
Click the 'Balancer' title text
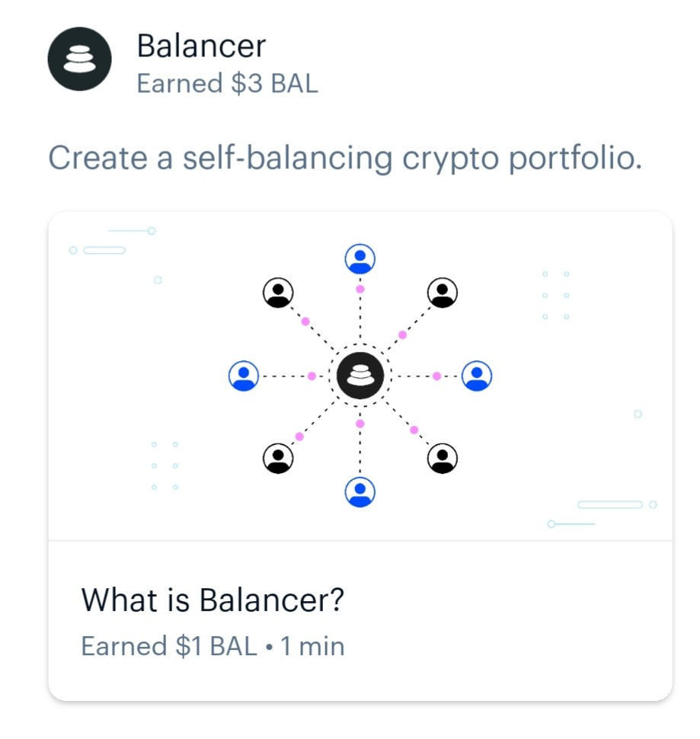click(201, 46)
